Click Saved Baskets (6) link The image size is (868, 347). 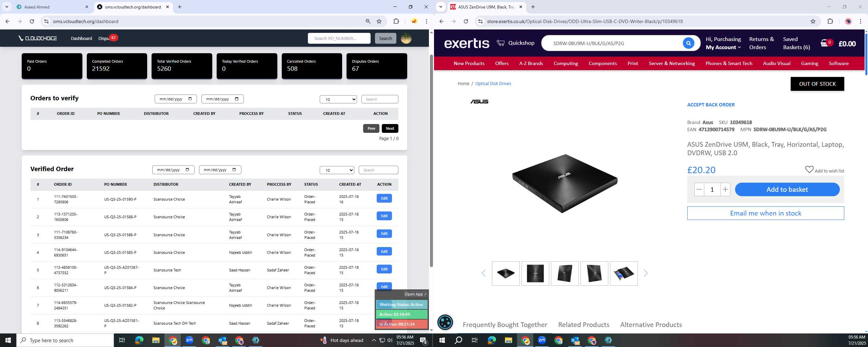(x=796, y=43)
